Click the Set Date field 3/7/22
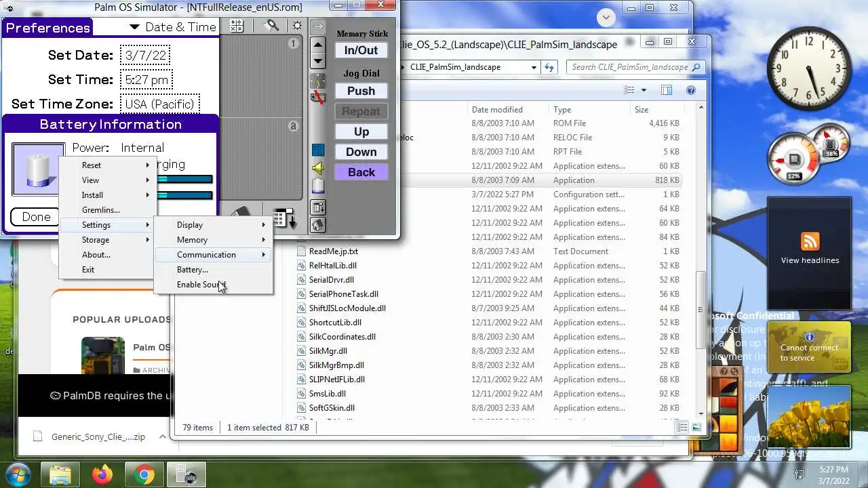This screenshot has width=868, height=488. [x=145, y=55]
